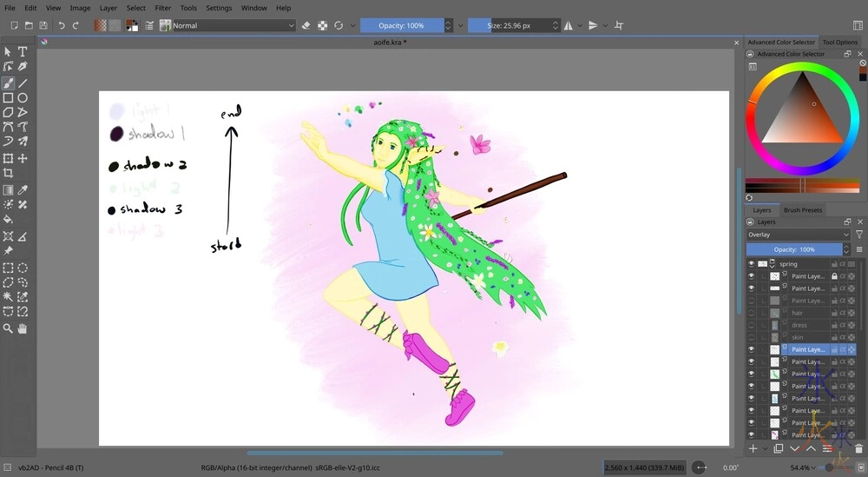
Task: Switch to the Brush Presets tab
Action: pyautogui.click(x=802, y=210)
